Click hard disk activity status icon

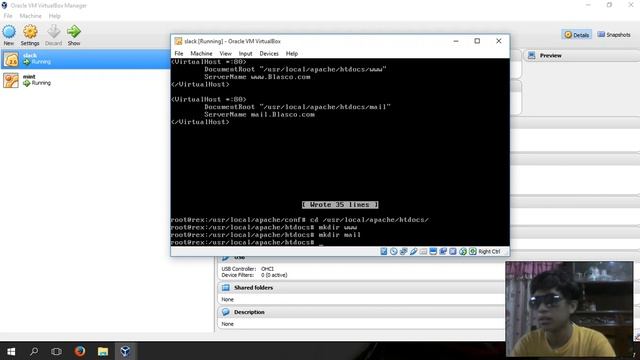point(384,251)
